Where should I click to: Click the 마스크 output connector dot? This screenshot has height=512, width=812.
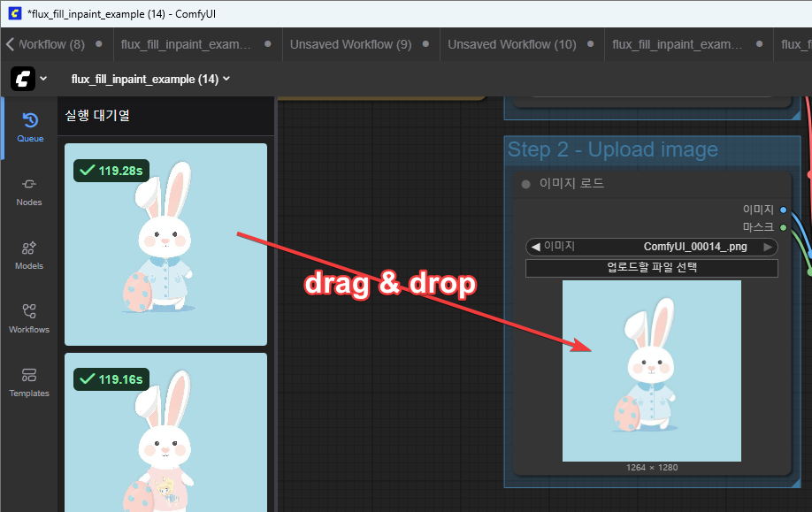coord(784,227)
